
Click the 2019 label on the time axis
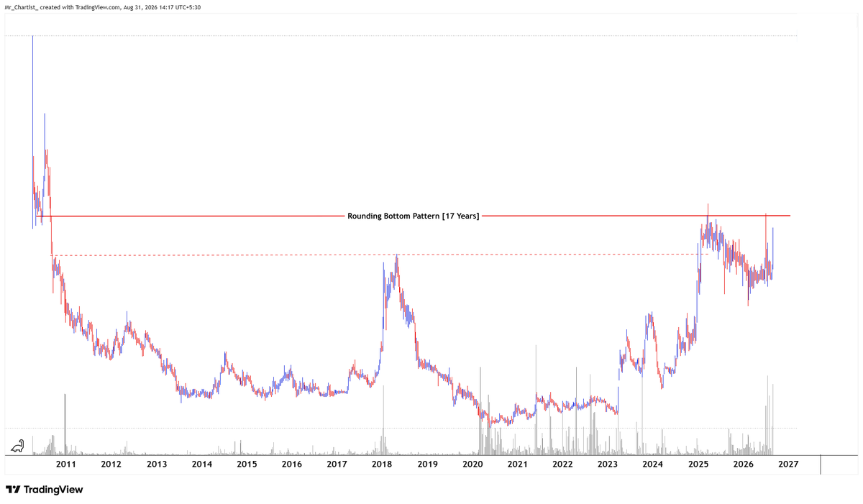click(427, 464)
